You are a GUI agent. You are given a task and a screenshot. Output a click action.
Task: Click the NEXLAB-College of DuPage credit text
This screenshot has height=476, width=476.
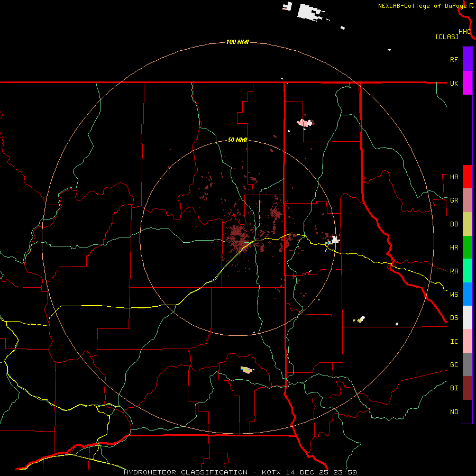(422, 6)
